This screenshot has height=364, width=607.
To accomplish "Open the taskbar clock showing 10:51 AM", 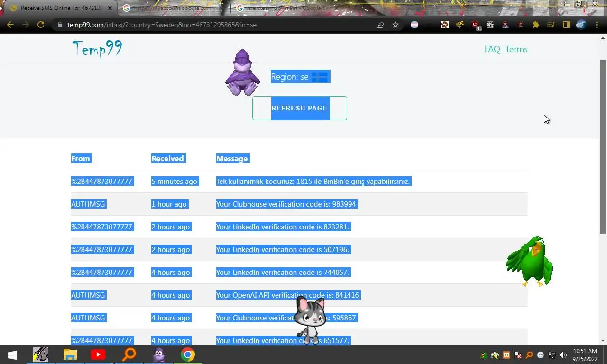I will coord(585,355).
